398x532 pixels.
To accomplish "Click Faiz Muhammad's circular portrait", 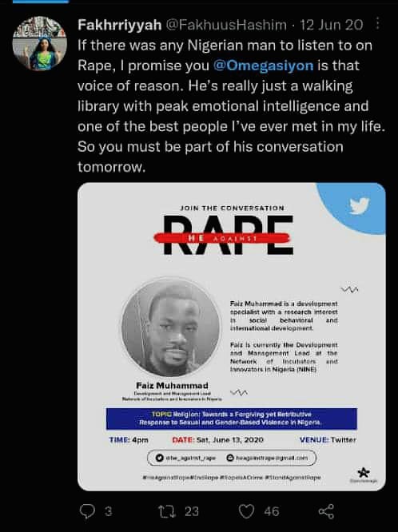I will (171, 328).
